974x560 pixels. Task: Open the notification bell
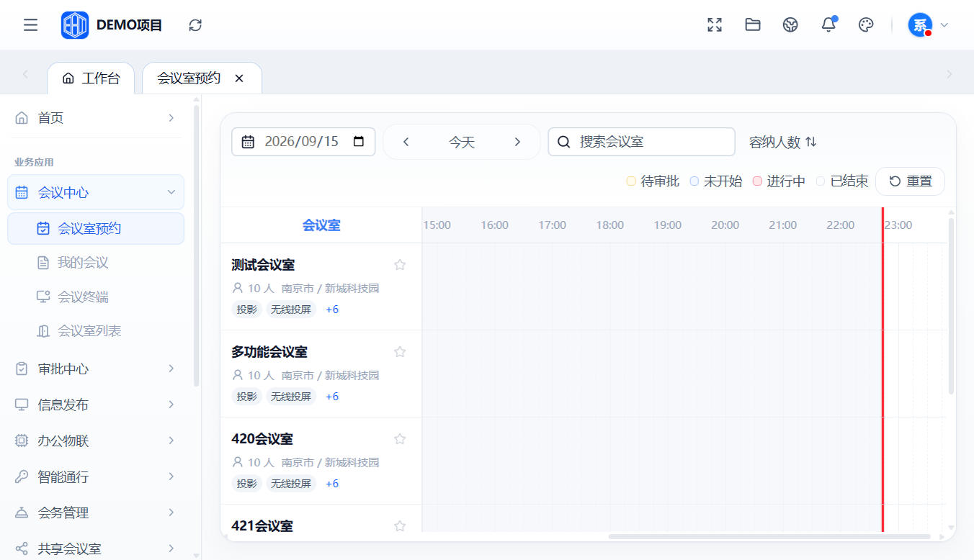point(828,25)
